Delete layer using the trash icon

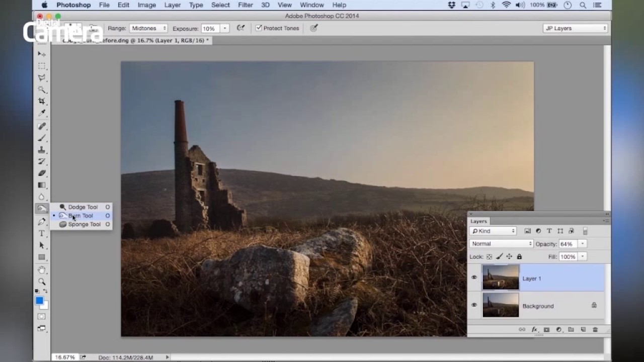click(x=595, y=330)
